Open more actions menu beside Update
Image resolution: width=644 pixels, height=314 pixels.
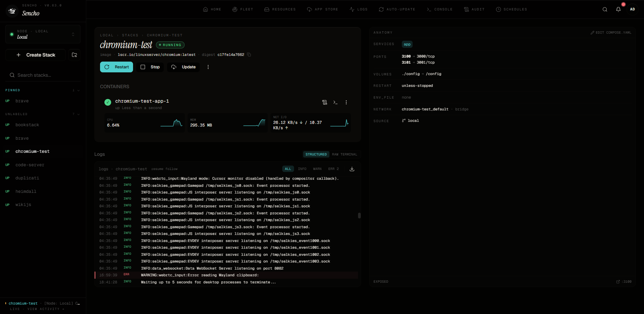(x=208, y=67)
